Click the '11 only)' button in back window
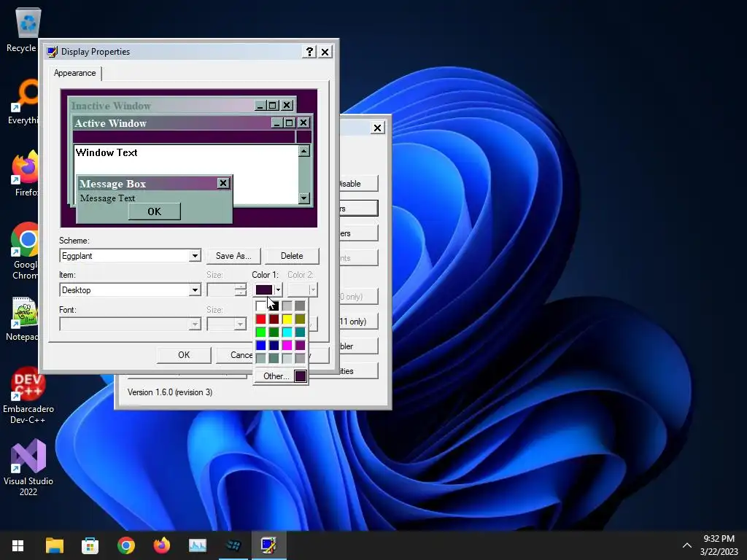The image size is (747, 560). click(x=359, y=322)
